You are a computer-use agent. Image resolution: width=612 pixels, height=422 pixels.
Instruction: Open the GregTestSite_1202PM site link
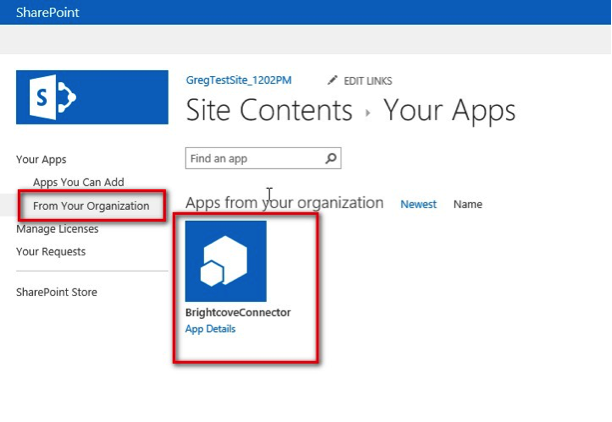click(x=237, y=81)
